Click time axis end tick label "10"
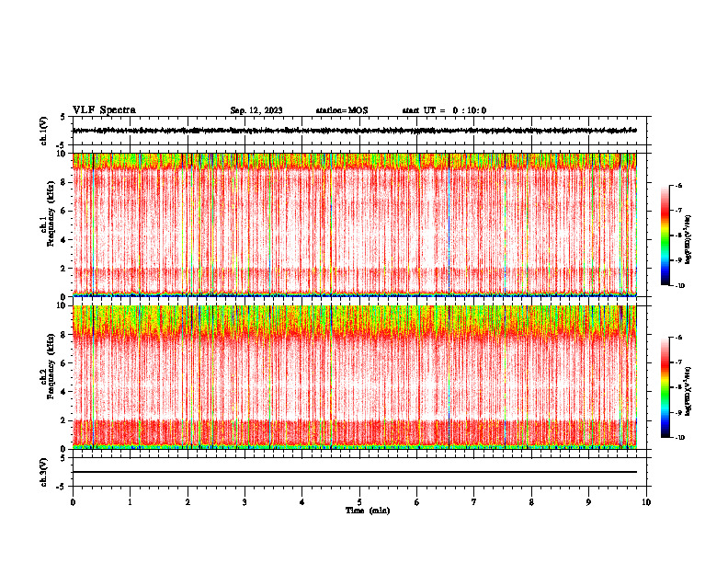728x563 pixels. tap(646, 502)
